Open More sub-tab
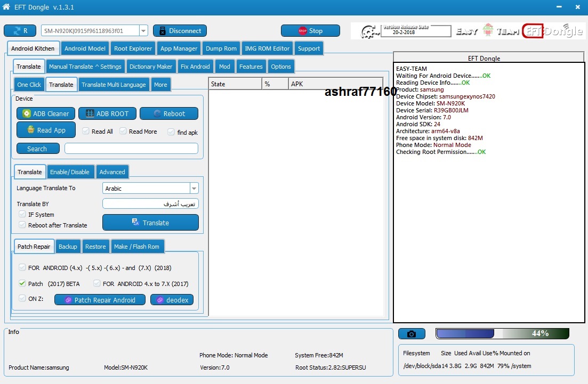This screenshot has height=384, width=588. (x=160, y=85)
